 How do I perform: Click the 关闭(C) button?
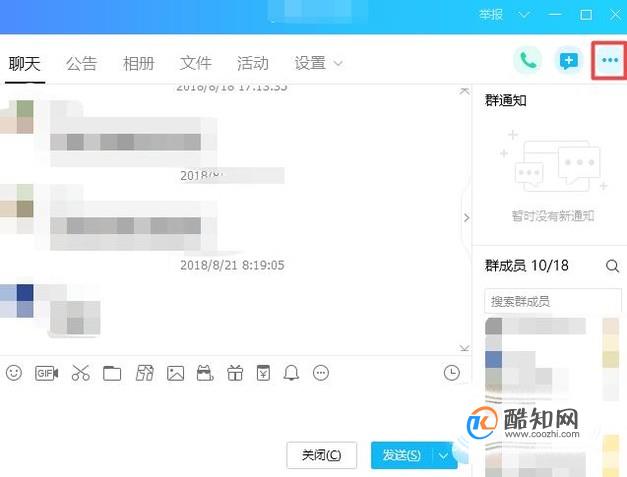pyautogui.click(x=321, y=455)
